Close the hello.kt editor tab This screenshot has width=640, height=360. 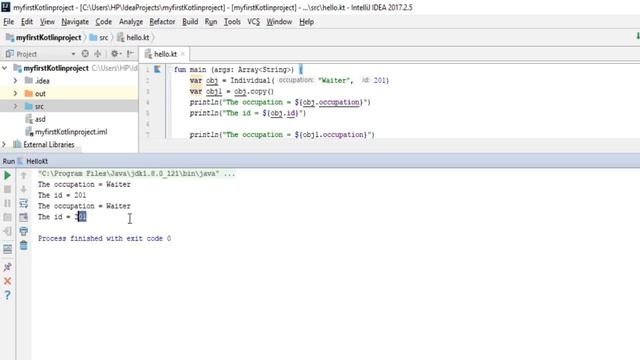[183, 54]
